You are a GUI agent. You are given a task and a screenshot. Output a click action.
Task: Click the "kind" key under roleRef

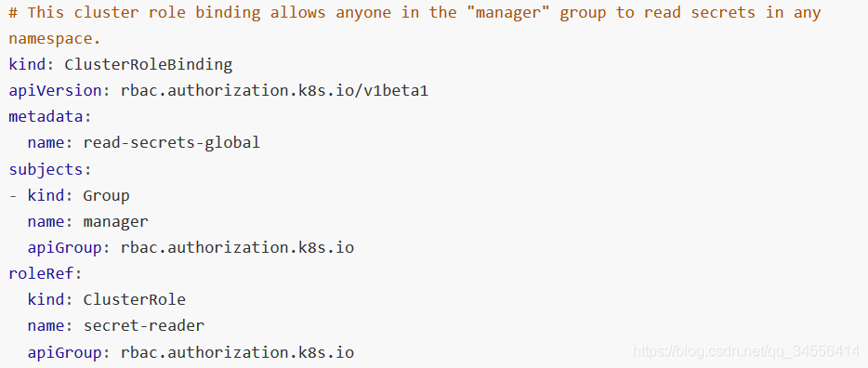pyautogui.click(x=46, y=300)
